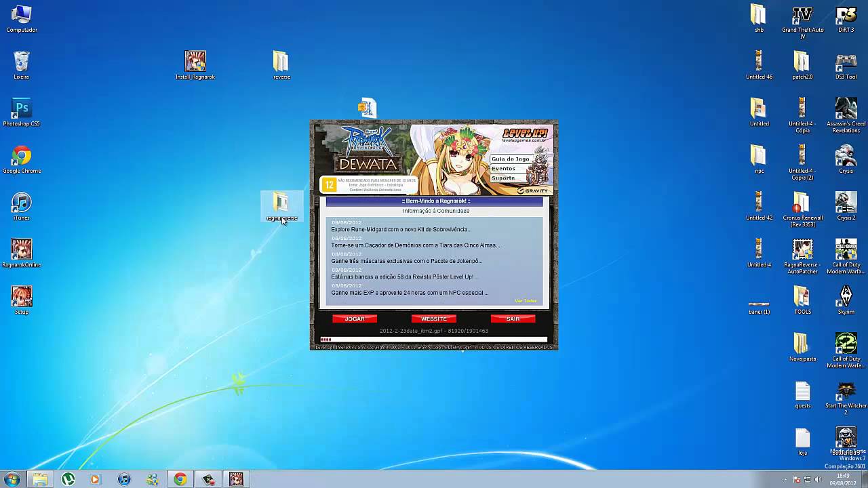The image size is (868, 488).
Task: Select the Grand Theft Auto IV shortcut
Action: (x=802, y=22)
